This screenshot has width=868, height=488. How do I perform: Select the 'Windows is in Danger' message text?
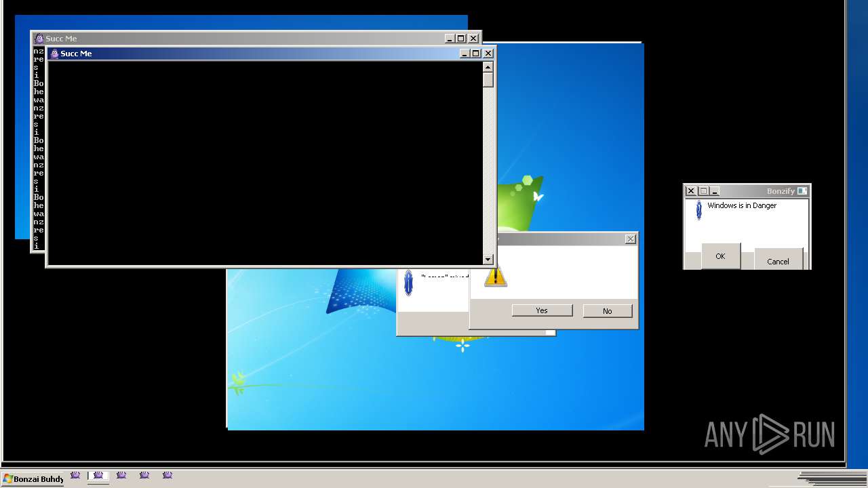(x=742, y=205)
